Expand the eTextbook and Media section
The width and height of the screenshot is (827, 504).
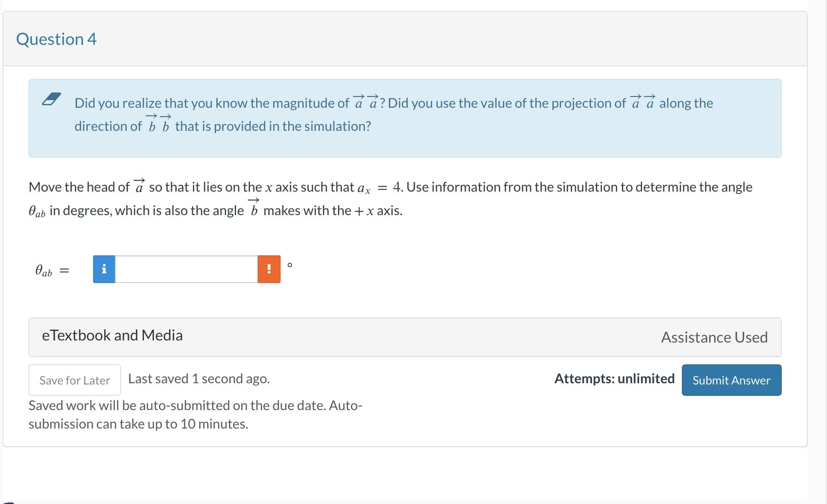point(112,335)
